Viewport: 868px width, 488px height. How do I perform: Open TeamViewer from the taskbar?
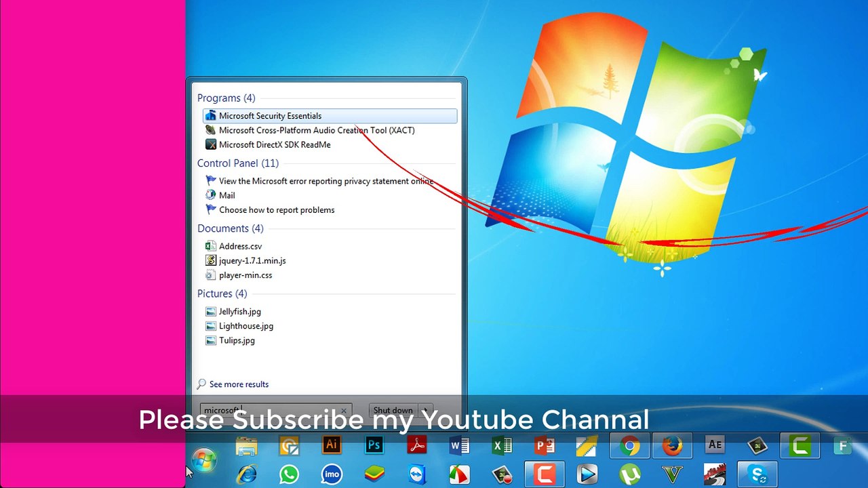[418, 474]
